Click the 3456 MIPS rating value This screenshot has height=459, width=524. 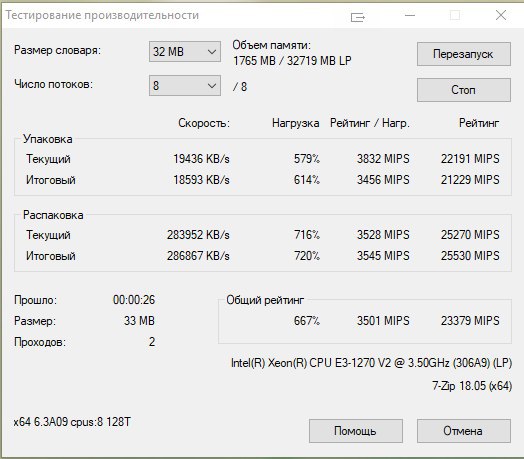(383, 180)
